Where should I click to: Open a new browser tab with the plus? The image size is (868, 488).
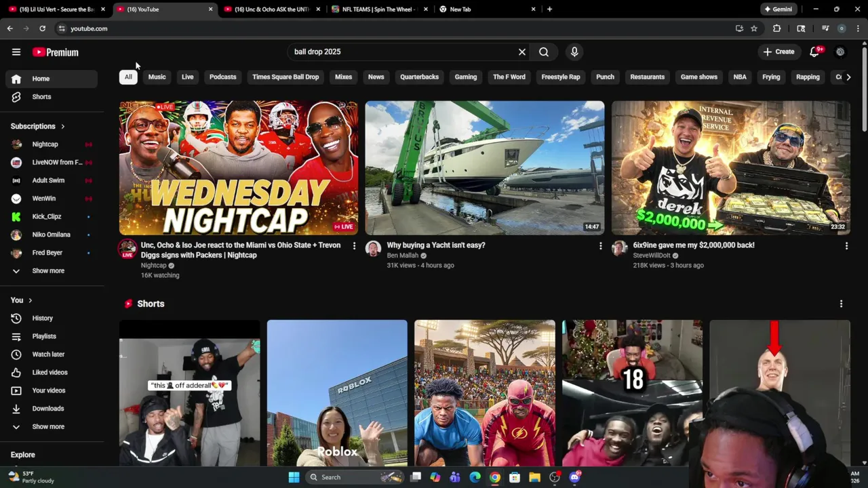[549, 9]
